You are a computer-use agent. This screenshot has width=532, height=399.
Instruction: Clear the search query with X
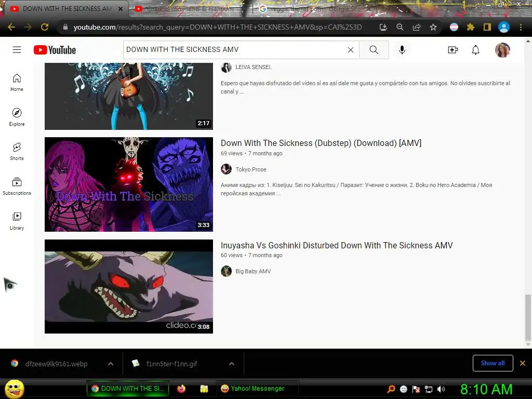pos(351,50)
